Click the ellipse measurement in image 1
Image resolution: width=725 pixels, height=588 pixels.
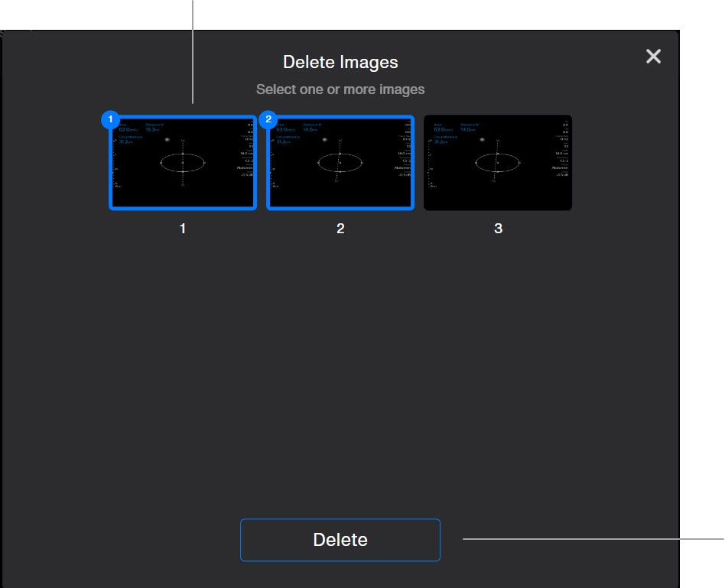(183, 163)
